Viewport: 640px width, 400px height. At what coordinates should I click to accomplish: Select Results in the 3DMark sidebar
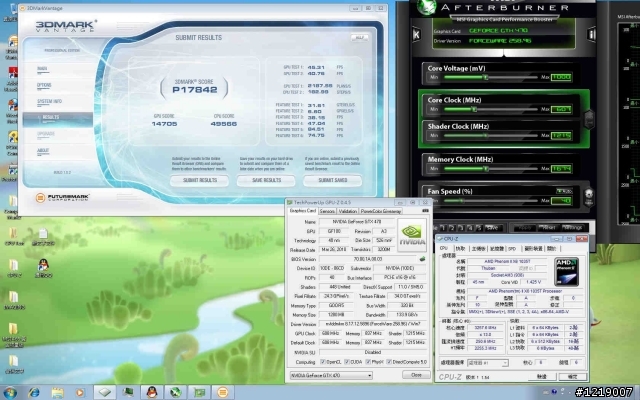58,119
